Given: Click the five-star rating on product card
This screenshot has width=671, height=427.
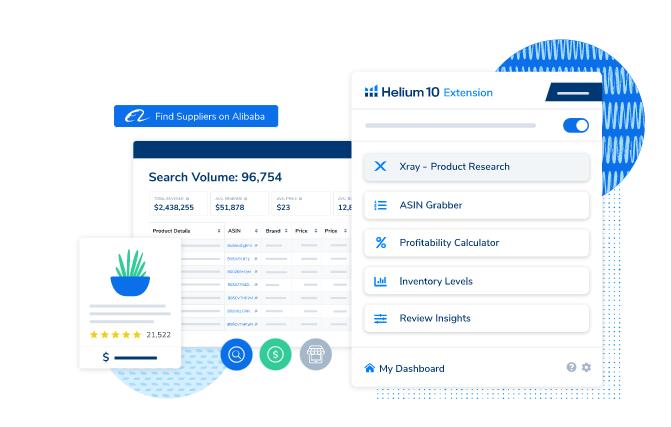Looking at the screenshot, I should point(116,335).
